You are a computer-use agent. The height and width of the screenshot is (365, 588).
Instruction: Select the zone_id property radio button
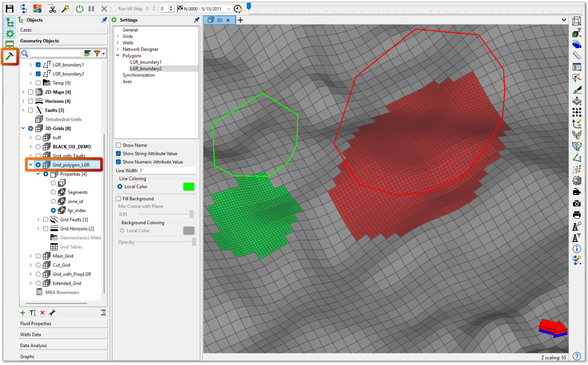[x=53, y=201]
